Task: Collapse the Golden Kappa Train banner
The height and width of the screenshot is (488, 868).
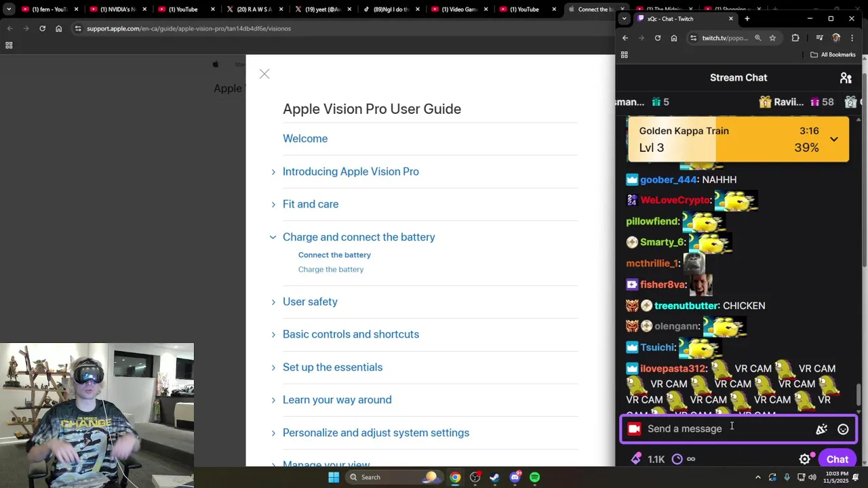Action: (834, 139)
